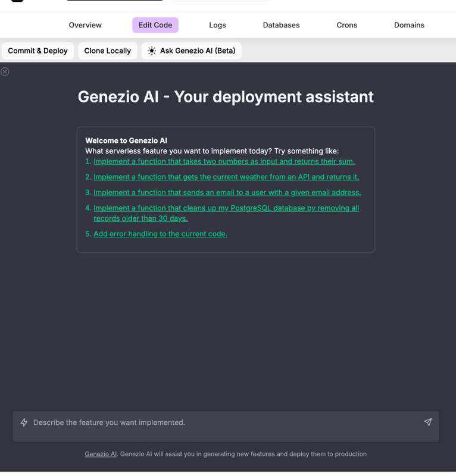Click the paper plane send icon
Image resolution: width=456 pixels, height=476 pixels.
428,422
